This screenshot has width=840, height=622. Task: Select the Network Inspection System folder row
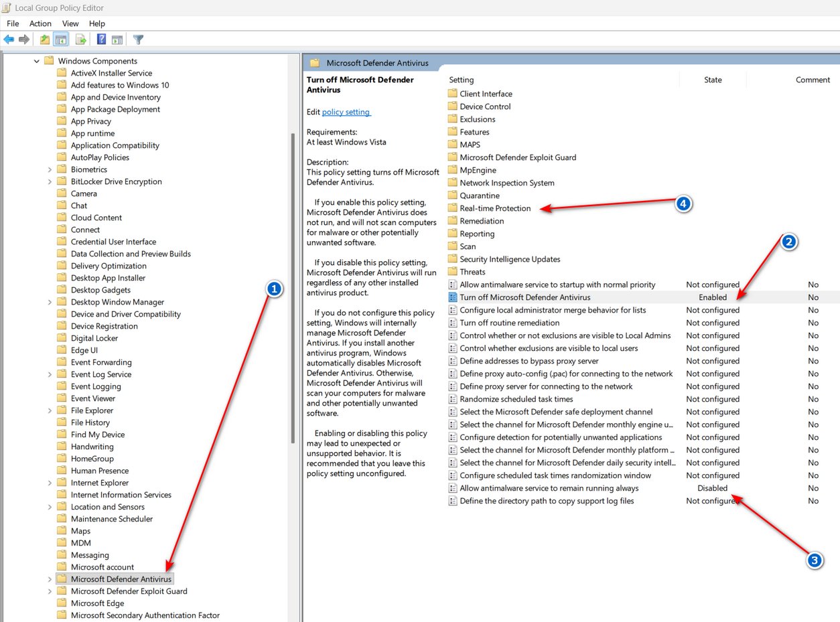click(507, 183)
